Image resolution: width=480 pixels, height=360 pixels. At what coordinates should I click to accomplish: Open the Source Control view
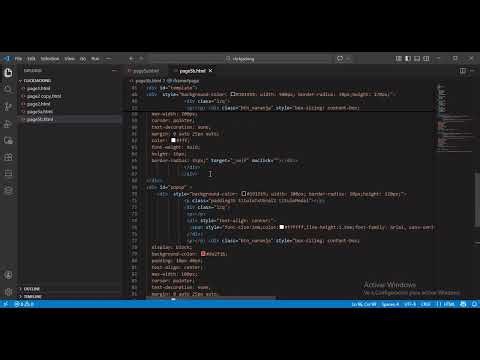tap(8, 107)
